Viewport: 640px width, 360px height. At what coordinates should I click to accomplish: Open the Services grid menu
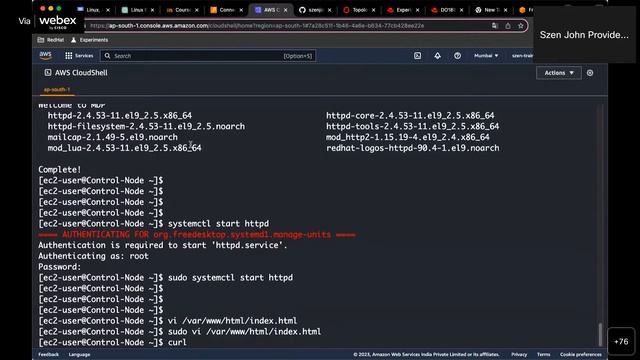79,56
